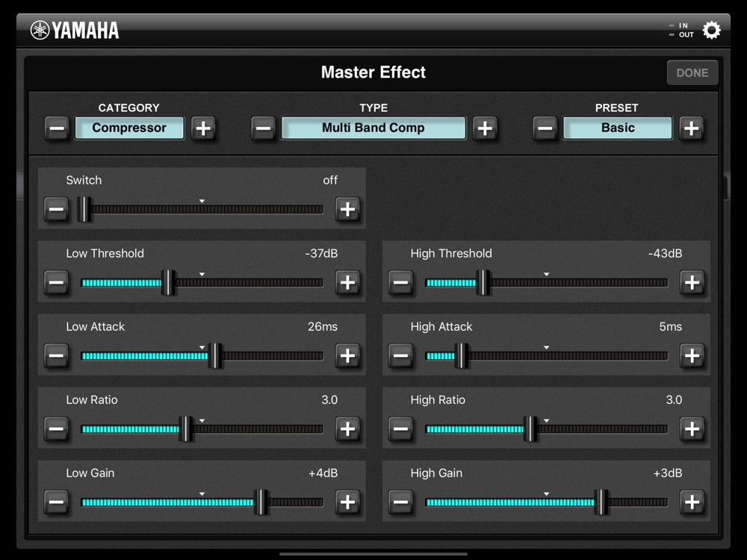747x560 pixels.
Task: Click the Master Effect title
Action: coord(373,72)
